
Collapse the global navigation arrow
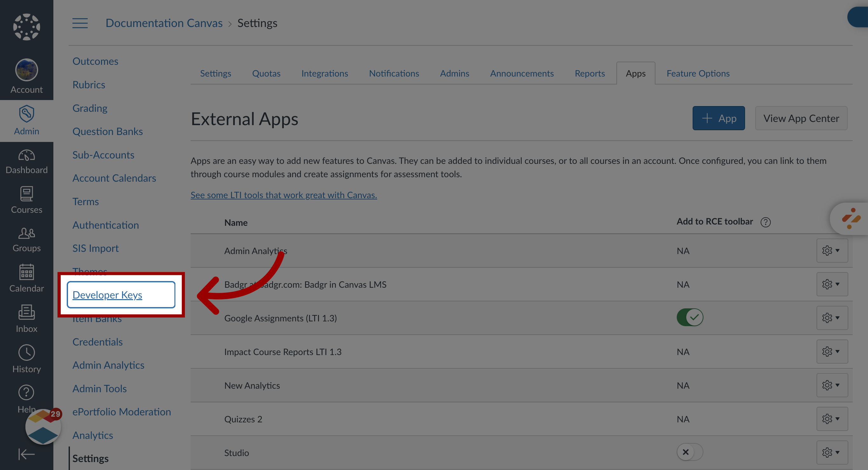click(26, 454)
